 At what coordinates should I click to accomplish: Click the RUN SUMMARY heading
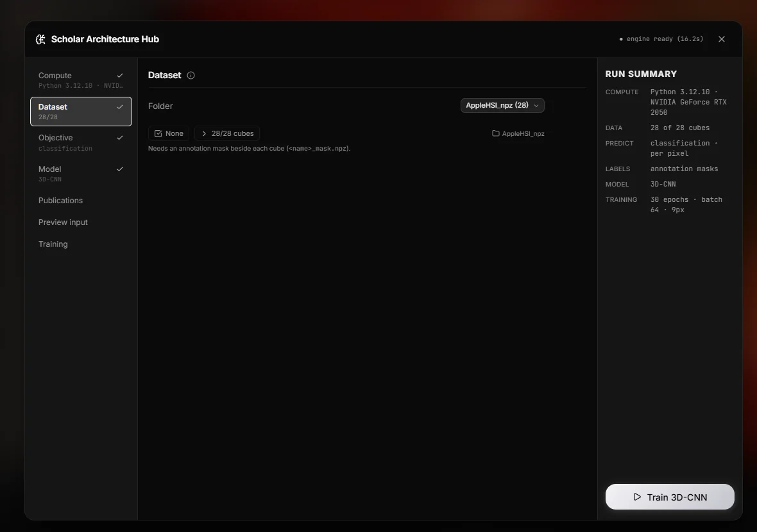[x=641, y=74]
